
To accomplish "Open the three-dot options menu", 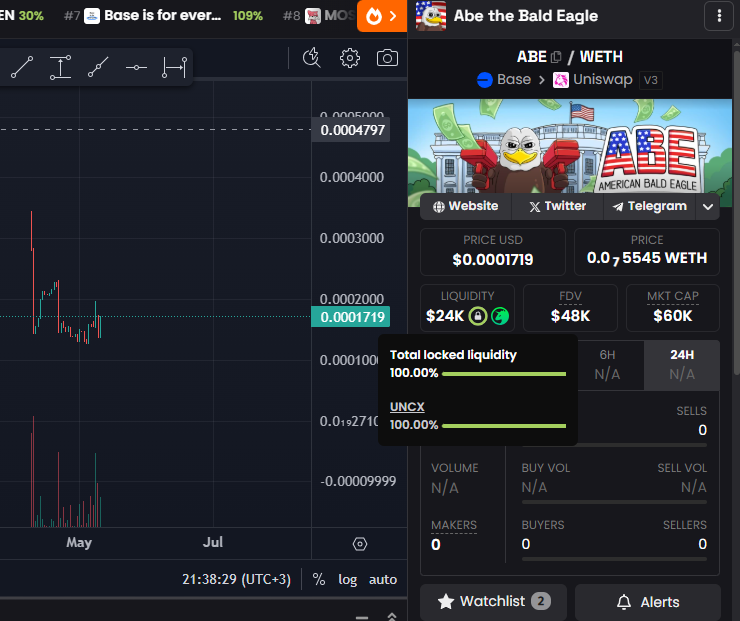I will pos(719,16).
